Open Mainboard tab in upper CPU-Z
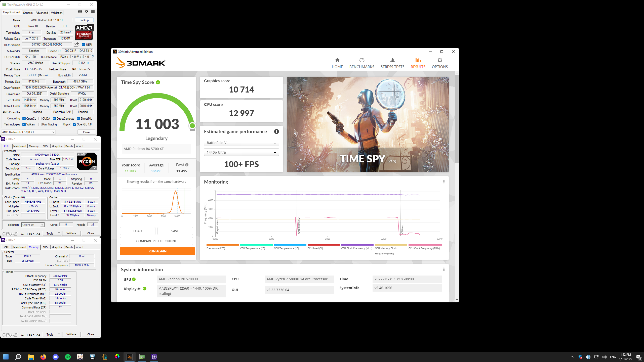Screen dimensions: 644x362 20,146
